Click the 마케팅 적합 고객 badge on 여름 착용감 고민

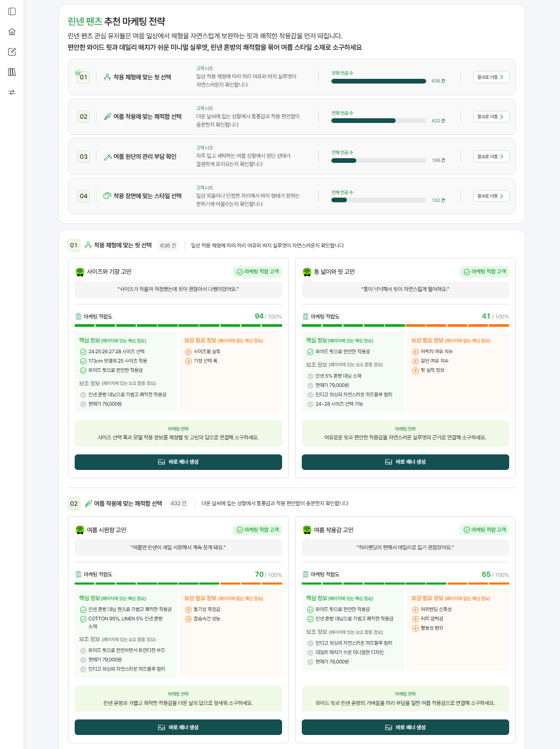pos(485,530)
